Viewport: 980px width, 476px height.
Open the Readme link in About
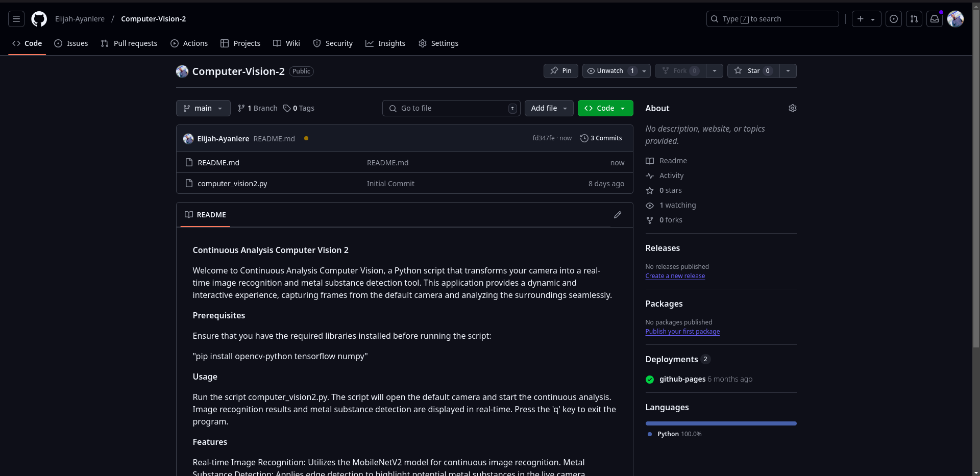666,161
